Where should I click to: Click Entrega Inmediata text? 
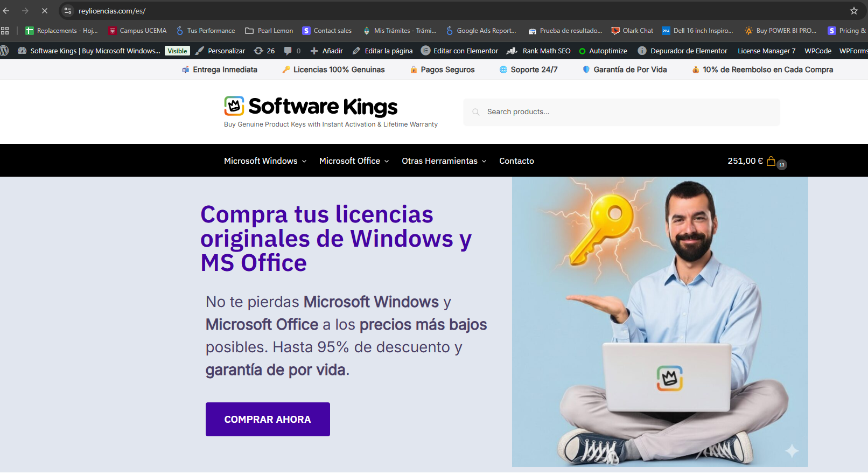point(225,69)
